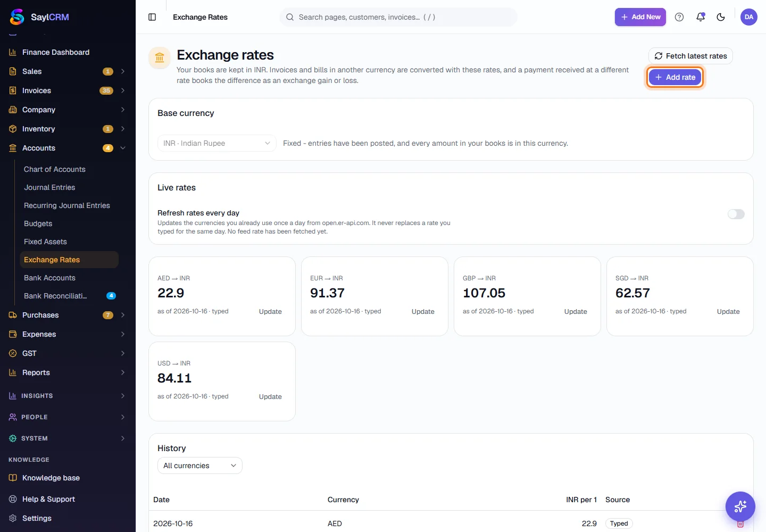
Task: Switch to dark mode moon icon
Action: click(721, 17)
